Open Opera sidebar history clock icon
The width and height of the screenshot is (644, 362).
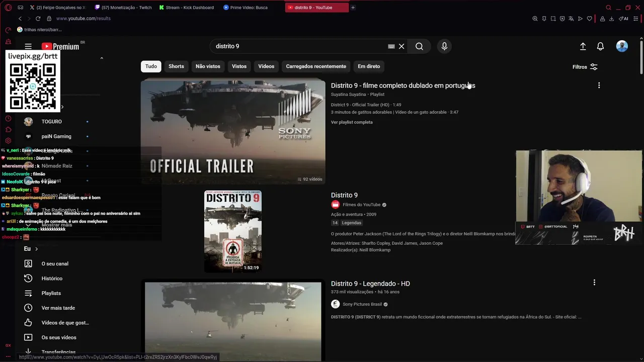tap(8, 119)
